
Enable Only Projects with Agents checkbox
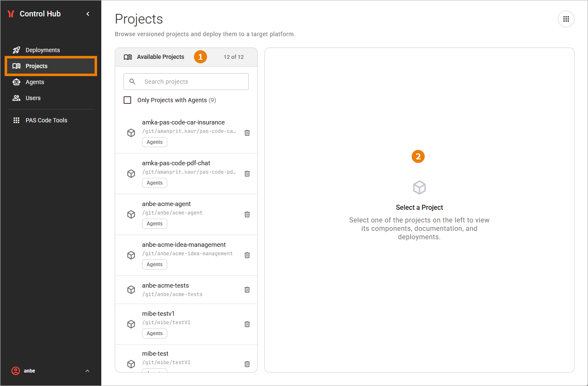click(127, 100)
